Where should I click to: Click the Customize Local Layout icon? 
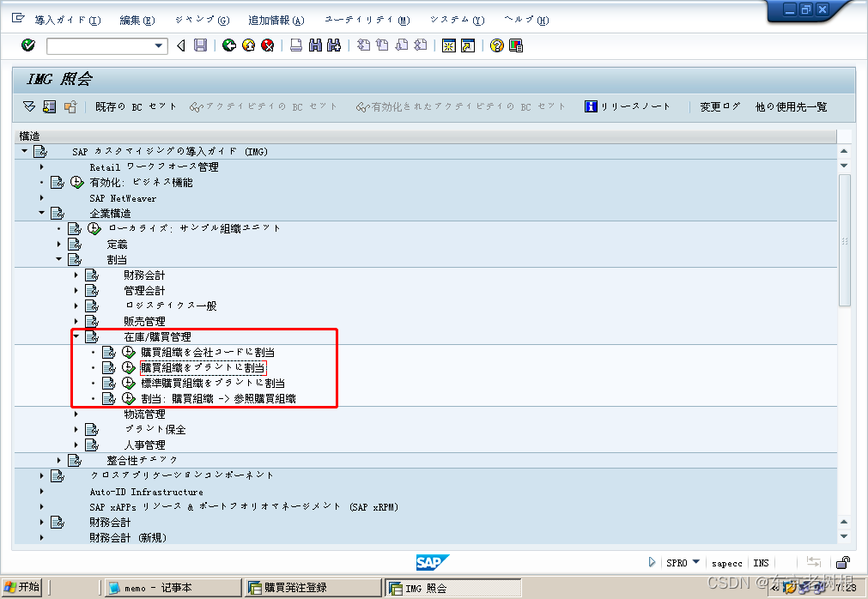pyautogui.click(x=516, y=45)
